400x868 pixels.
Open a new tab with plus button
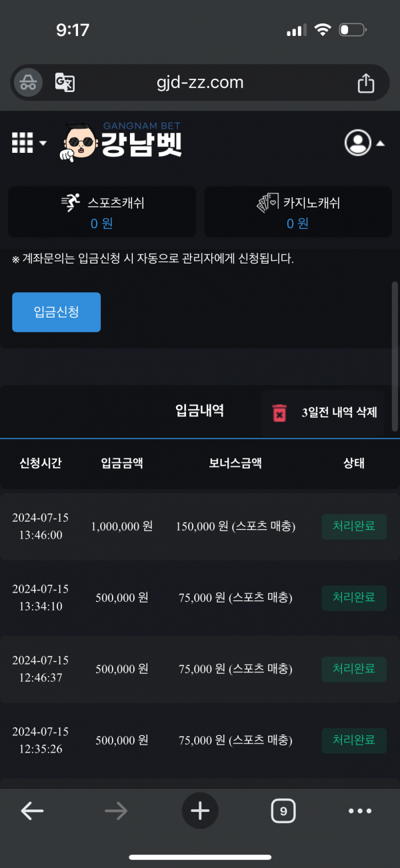pyautogui.click(x=200, y=811)
